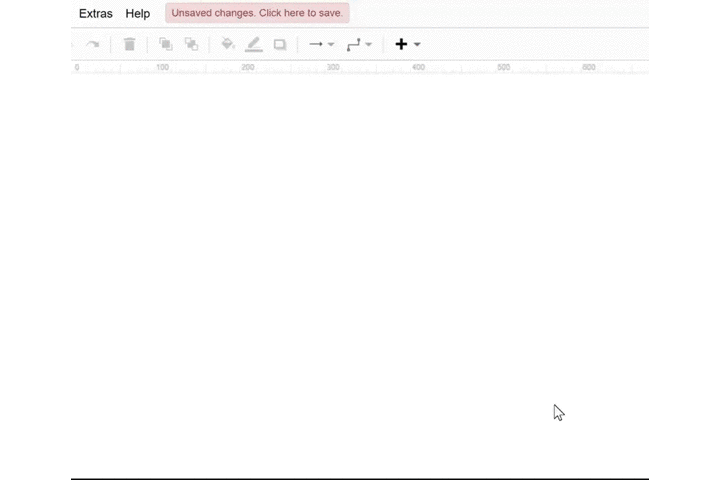Open the Insert plus dropdown
The image size is (720, 480).
[408, 44]
